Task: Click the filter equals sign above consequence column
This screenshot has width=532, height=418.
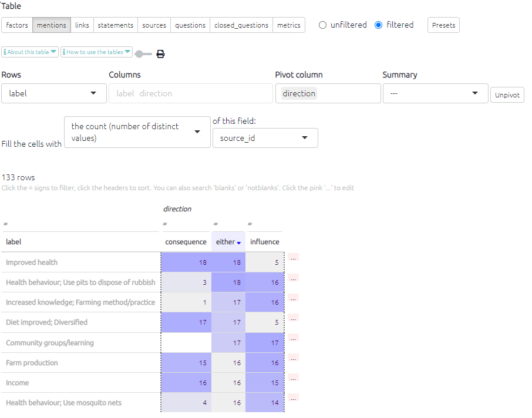Action: 165,224
